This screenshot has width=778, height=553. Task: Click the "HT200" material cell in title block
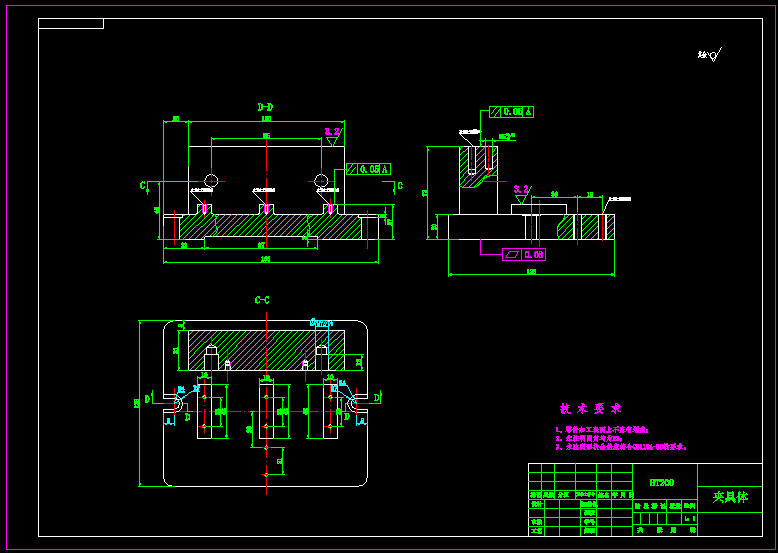click(x=662, y=483)
